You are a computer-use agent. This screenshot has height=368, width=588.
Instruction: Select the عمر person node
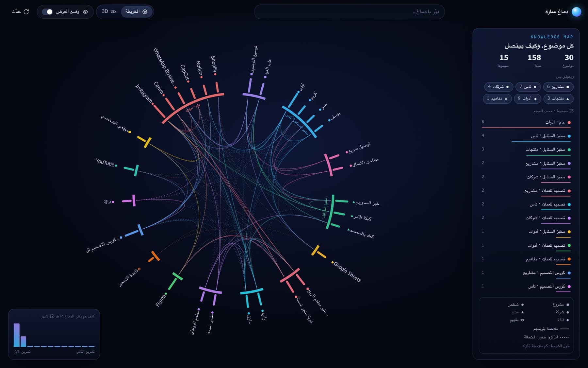(x=323, y=107)
